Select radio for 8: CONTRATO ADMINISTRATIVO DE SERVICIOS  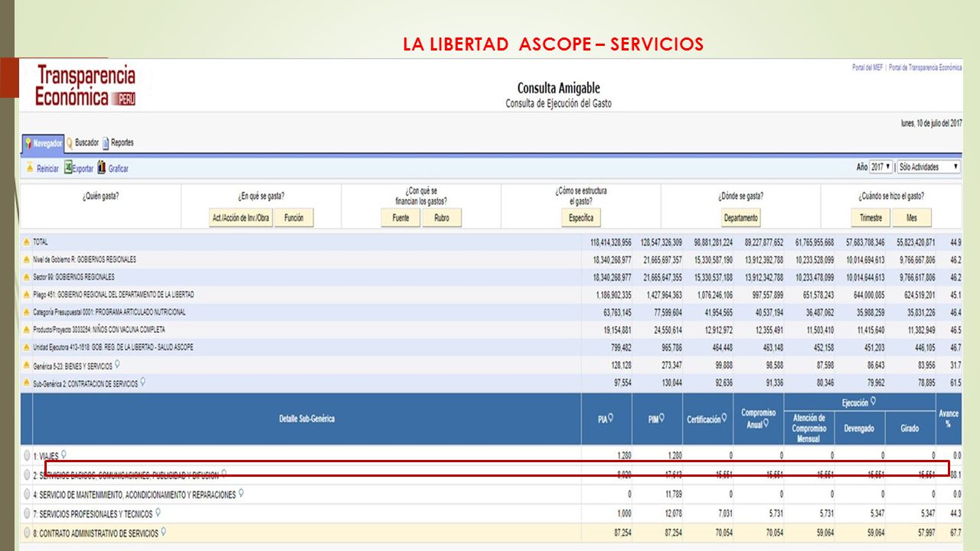coord(27,533)
